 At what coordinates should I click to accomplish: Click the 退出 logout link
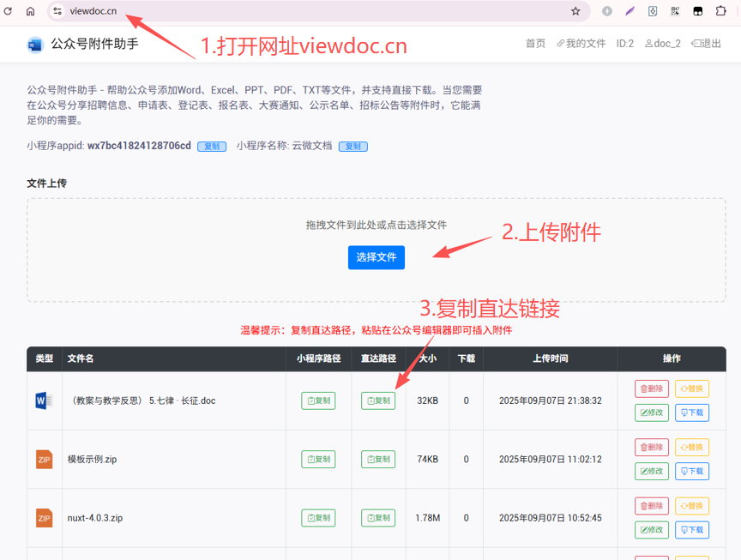coord(708,44)
